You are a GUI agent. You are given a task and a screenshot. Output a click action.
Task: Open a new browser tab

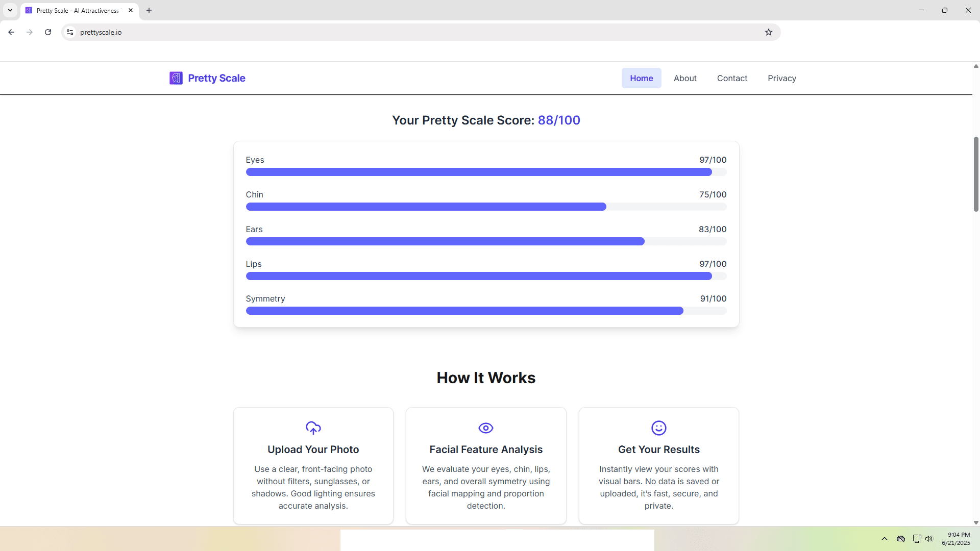pyautogui.click(x=149, y=10)
